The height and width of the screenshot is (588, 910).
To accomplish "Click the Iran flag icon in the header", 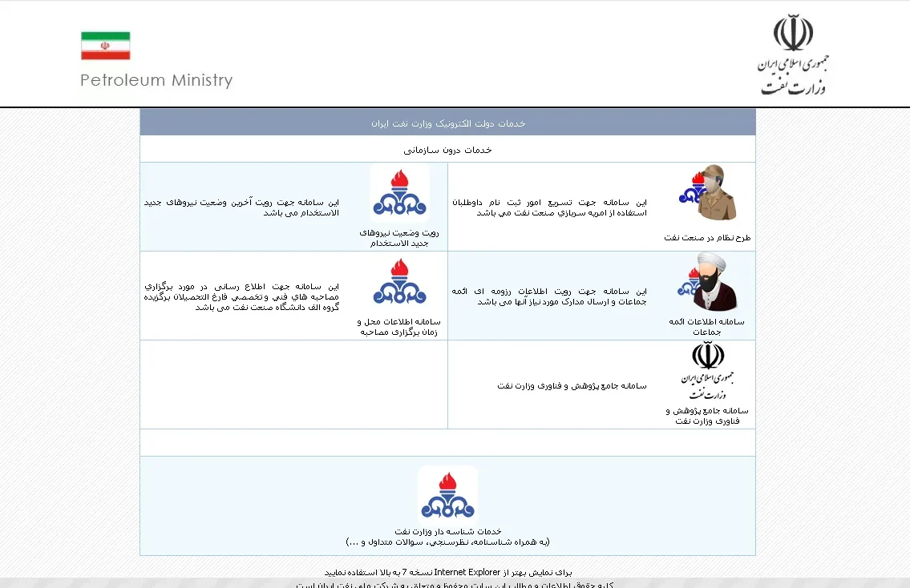I will click(x=106, y=46).
